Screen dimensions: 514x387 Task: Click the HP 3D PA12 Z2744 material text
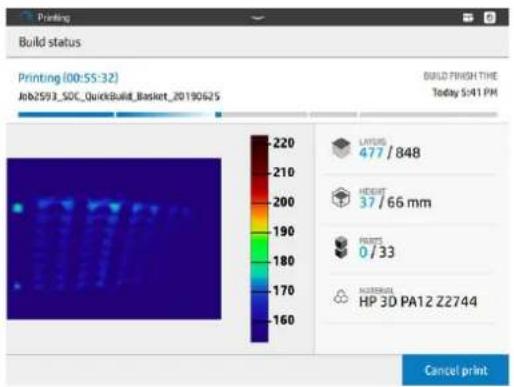(x=418, y=301)
